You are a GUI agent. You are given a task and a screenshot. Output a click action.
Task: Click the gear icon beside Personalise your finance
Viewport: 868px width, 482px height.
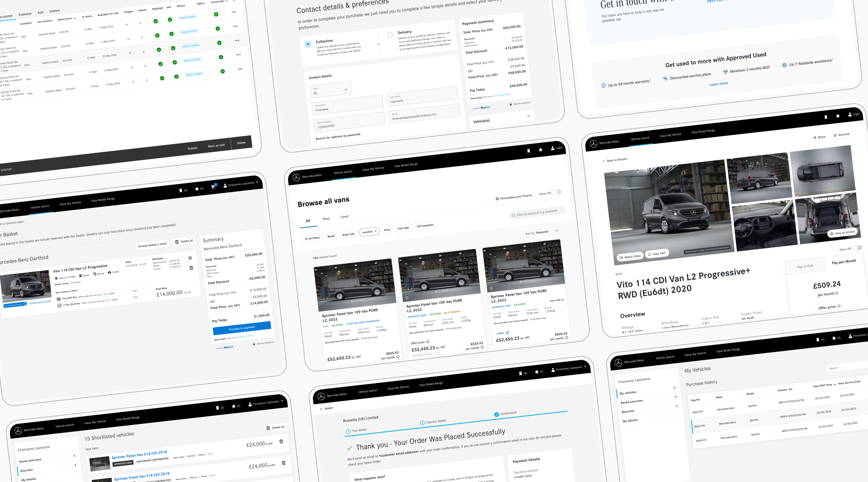click(497, 199)
